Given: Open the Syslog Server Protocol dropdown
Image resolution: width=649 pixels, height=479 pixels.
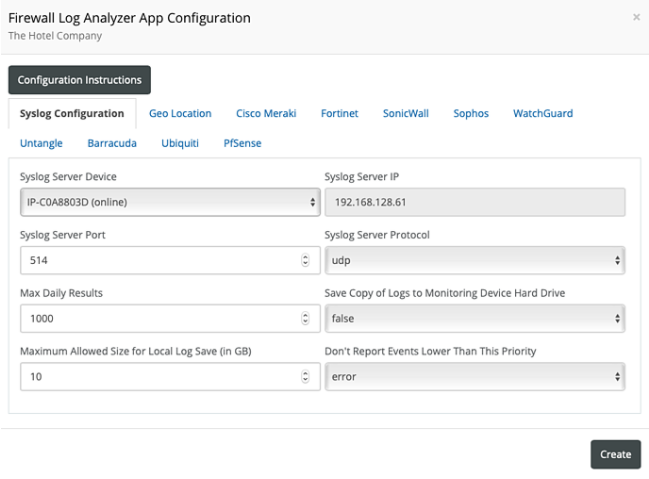Looking at the screenshot, I should click(475, 260).
